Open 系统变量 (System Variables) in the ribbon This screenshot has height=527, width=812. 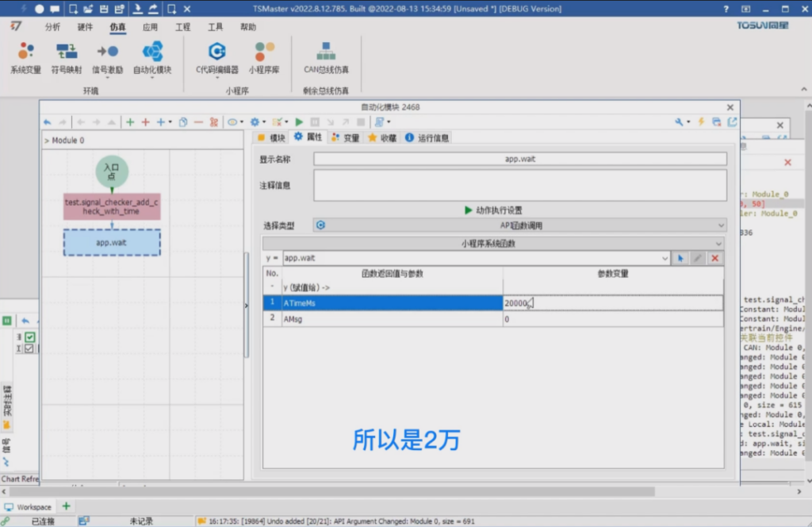click(x=25, y=58)
